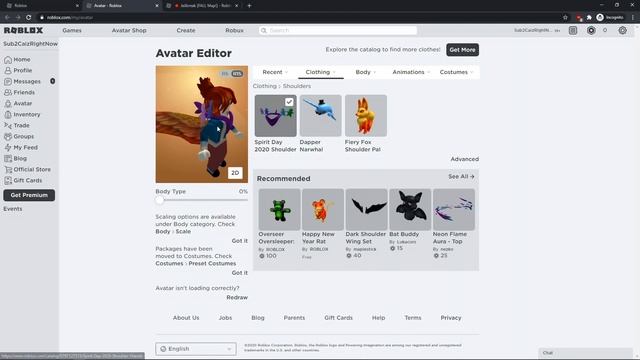
Task: Go to Friends in the sidebar
Action: (x=20, y=93)
